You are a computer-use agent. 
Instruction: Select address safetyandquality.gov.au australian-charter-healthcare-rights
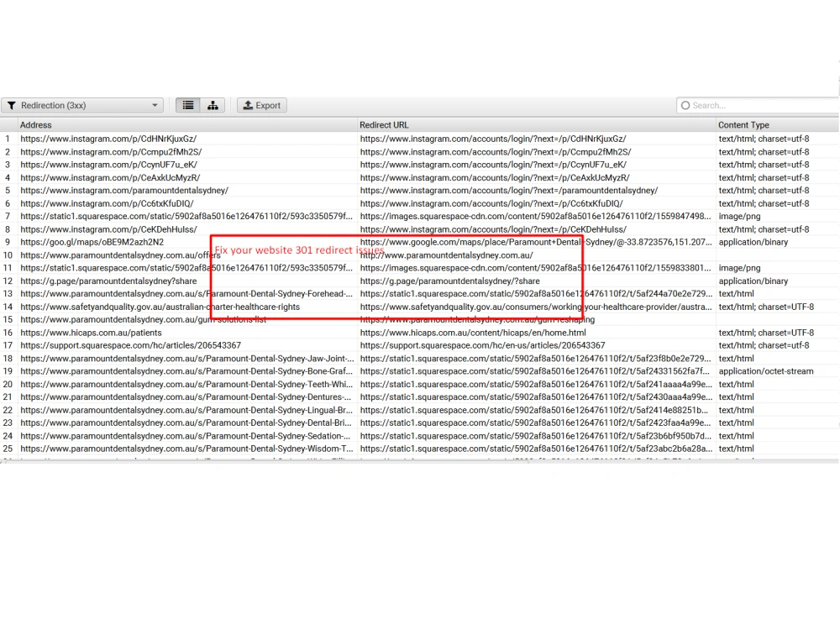click(160, 307)
